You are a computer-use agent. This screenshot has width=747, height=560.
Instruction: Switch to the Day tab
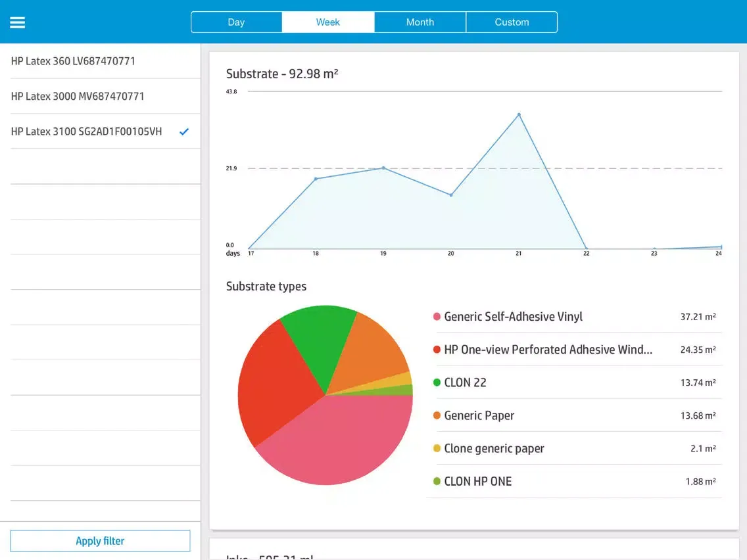[x=236, y=22]
